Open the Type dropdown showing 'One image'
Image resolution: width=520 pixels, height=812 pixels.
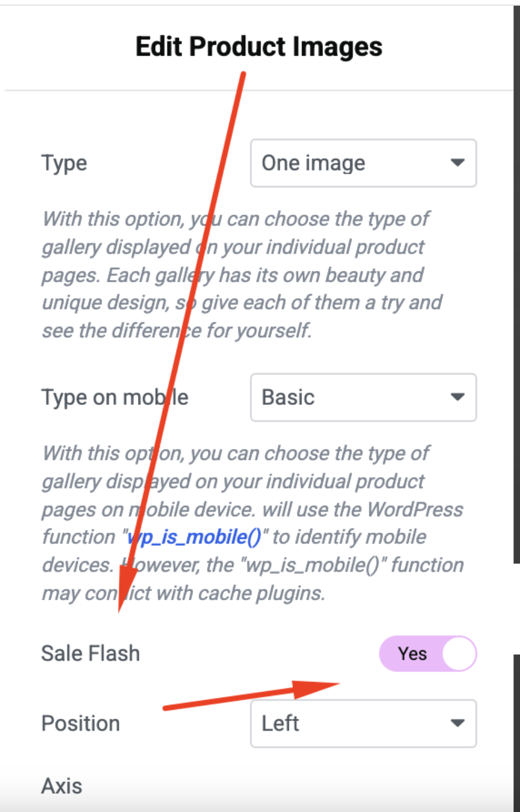click(x=363, y=163)
